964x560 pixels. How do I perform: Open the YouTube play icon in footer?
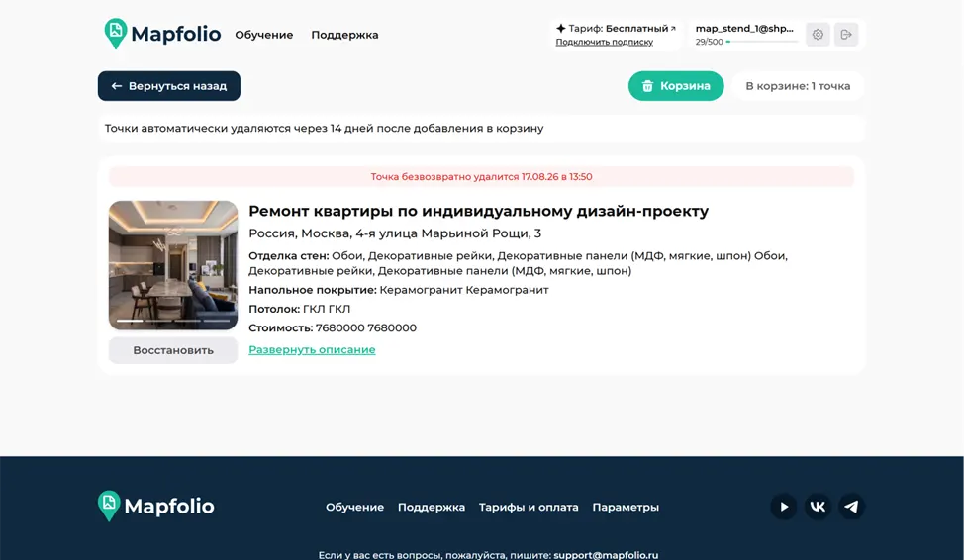(783, 507)
